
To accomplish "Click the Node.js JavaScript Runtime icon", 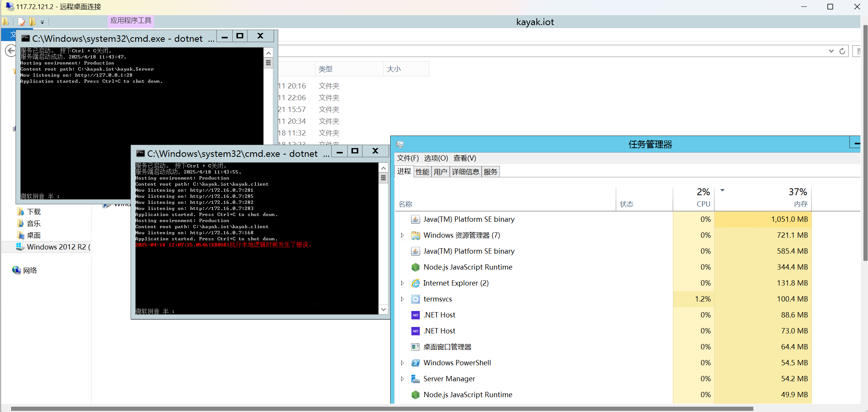I will pyautogui.click(x=415, y=267).
